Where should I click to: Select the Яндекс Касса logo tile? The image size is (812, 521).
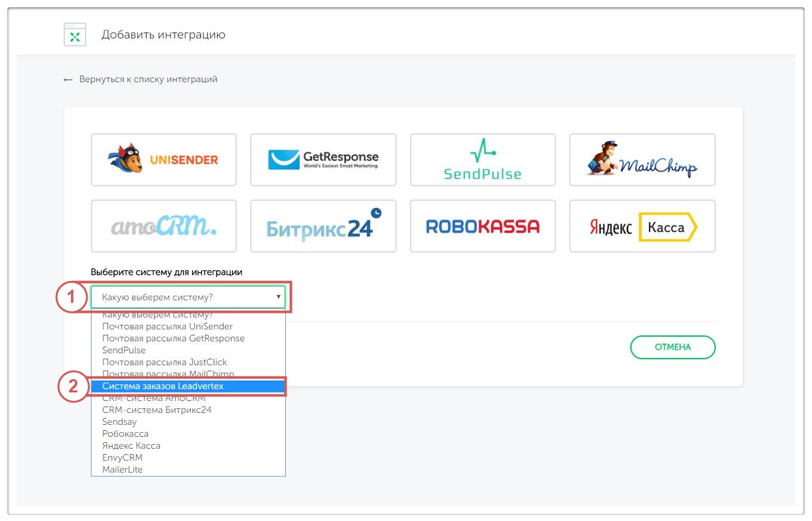[x=642, y=226]
